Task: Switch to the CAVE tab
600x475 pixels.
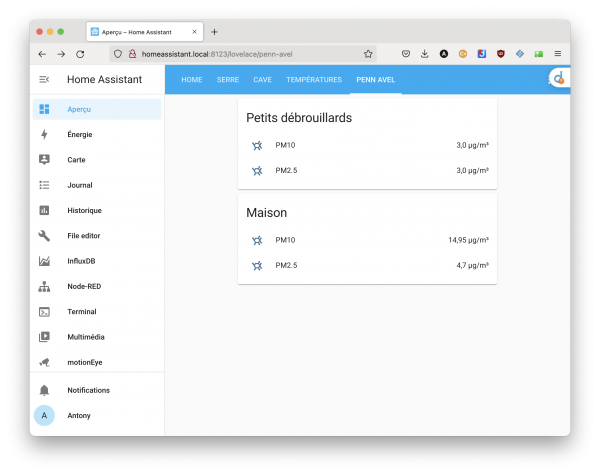Action: pyautogui.click(x=262, y=79)
